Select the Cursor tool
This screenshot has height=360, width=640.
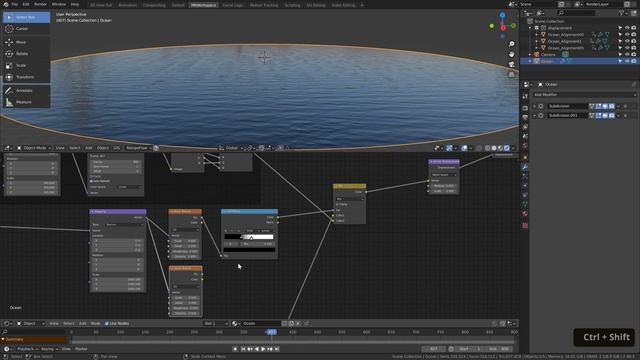27,29
